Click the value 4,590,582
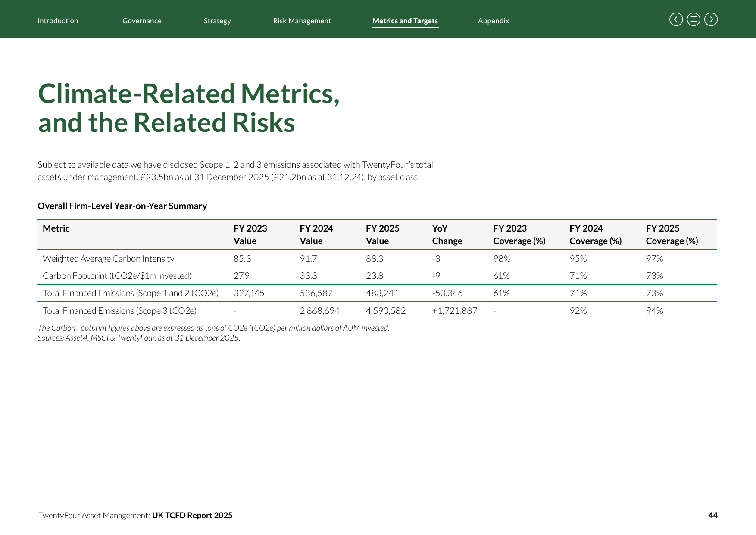The image size is (756, 535). coord(386,311)
